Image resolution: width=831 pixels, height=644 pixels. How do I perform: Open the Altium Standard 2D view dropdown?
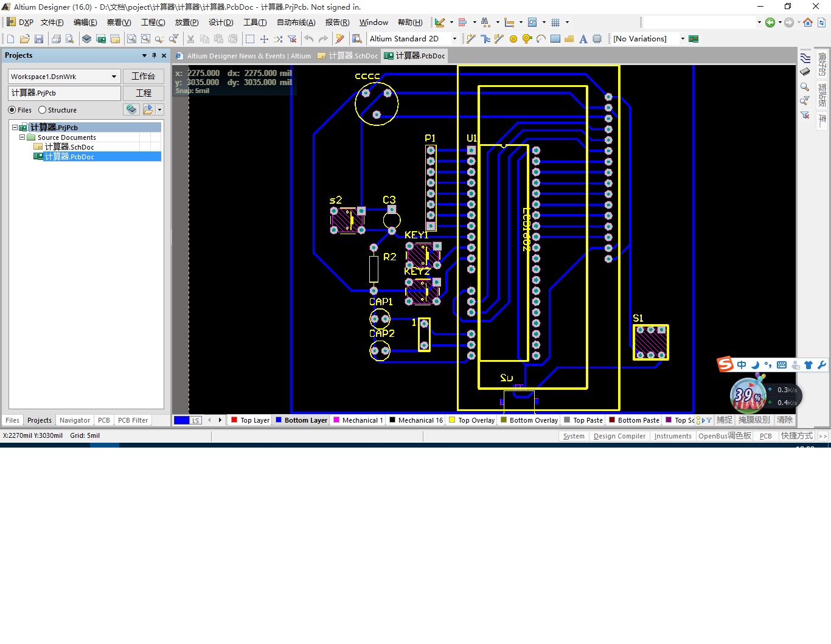coord(454,39)
